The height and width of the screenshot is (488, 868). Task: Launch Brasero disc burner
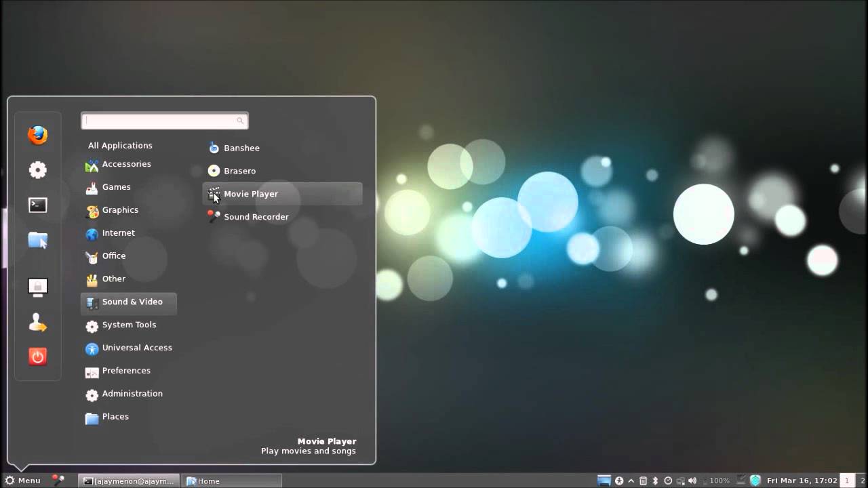point(233,171)
